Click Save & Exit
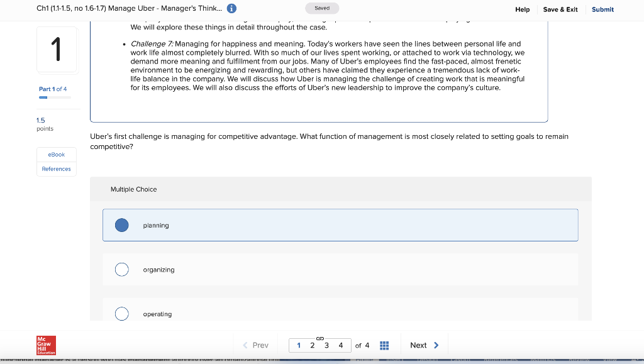Viewport: 644px width, 364px height. tap(560, 10)
